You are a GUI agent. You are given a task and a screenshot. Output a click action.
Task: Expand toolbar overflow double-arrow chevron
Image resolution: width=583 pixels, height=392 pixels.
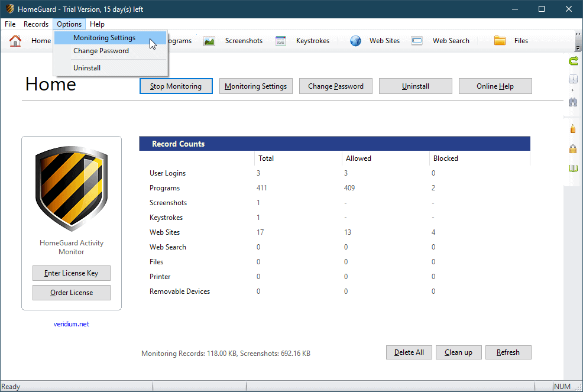578,34
